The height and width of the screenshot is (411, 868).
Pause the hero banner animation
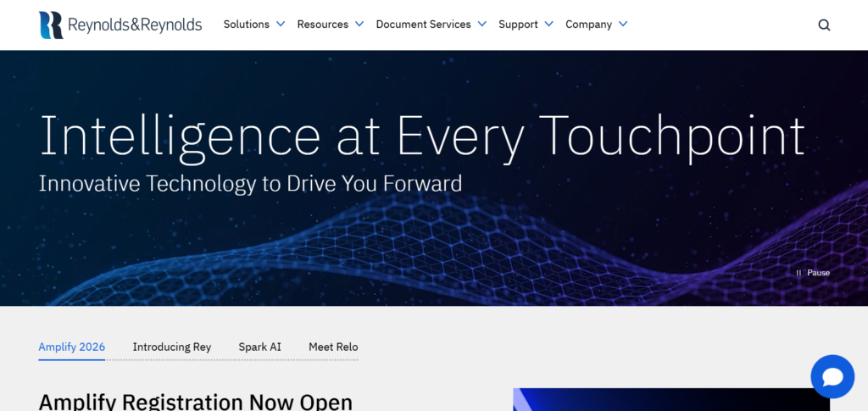coord(813,273)
